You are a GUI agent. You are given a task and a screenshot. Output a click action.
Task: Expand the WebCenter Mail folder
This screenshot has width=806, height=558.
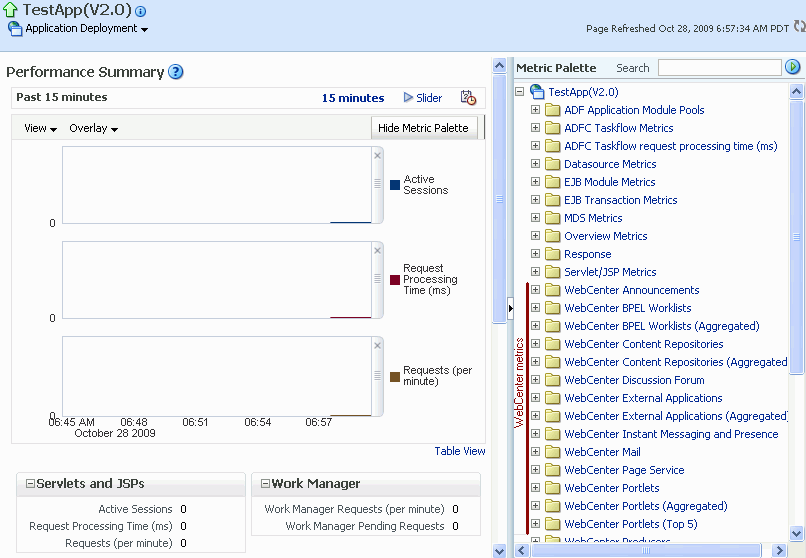point(535,452)
